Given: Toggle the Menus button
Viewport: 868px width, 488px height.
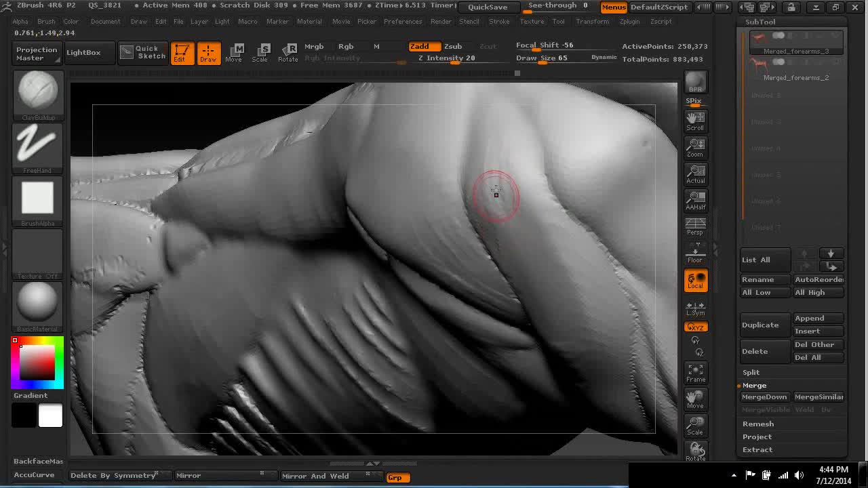Looking at the screenshot, I should point(614,7).
